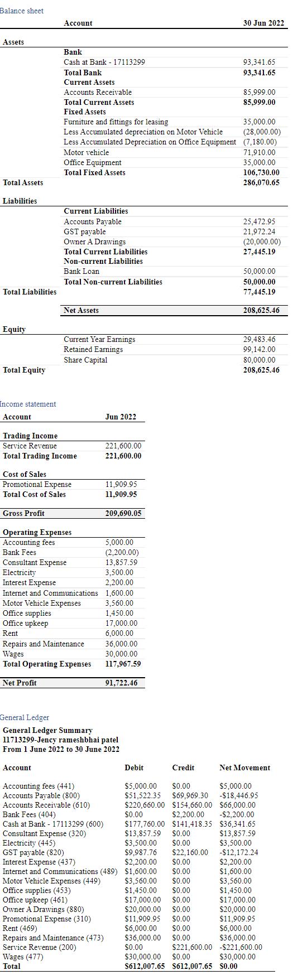Click the Net Movement column header
This screenshot has width=293, height=980.
pyautogui.click(x=245, y=767)
